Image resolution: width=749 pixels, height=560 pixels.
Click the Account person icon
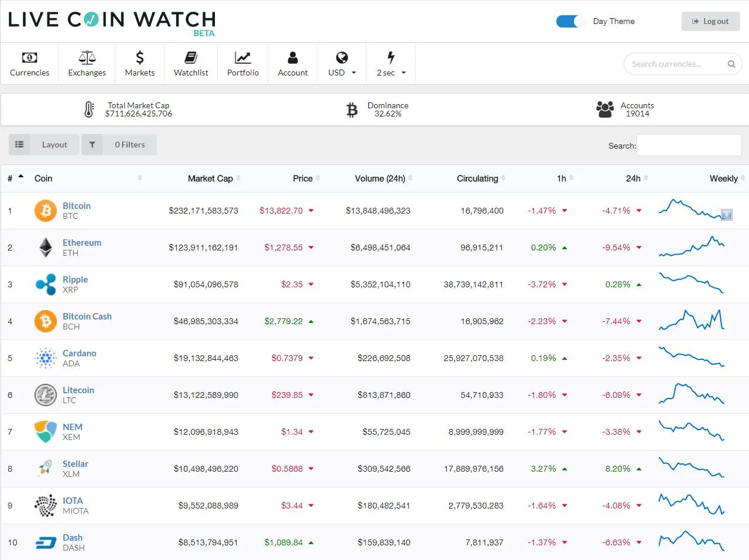[293, 57]
